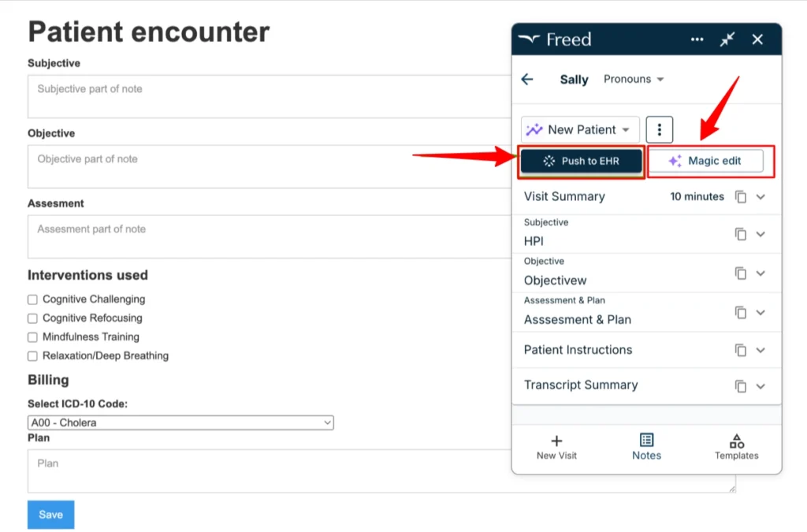This screenshot has width=807, height=532.
Task: Copy the HPI subjective section
Action: click(x=741, y=234)
